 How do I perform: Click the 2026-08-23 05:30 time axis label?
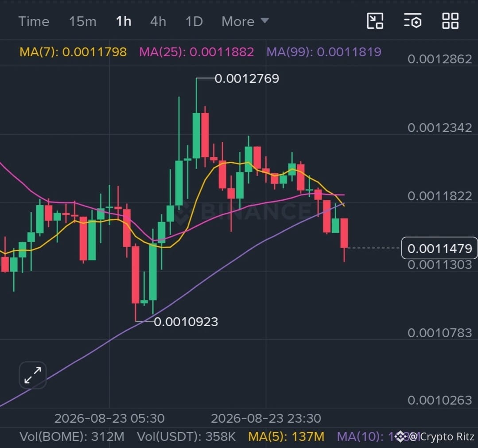(x=109, y=418)
